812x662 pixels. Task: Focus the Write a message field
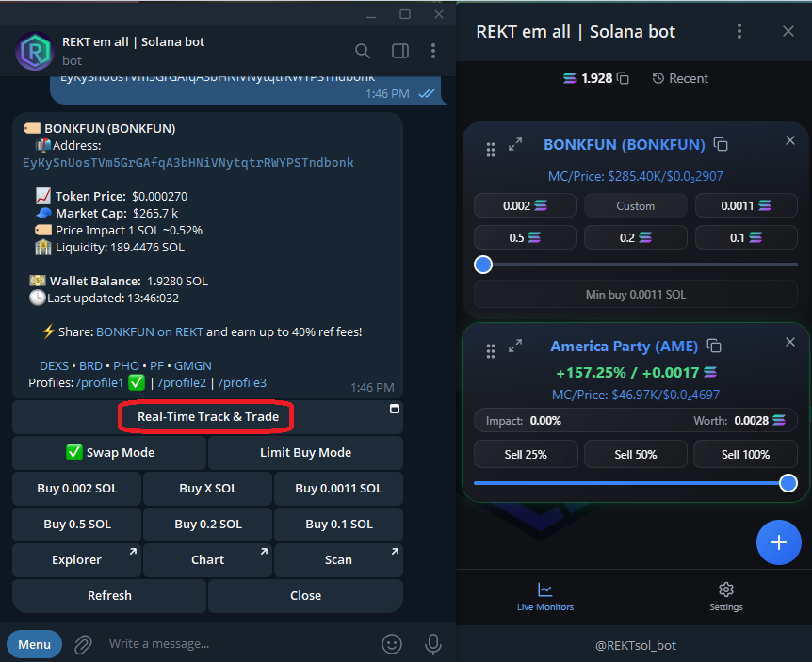pos(238,644)
